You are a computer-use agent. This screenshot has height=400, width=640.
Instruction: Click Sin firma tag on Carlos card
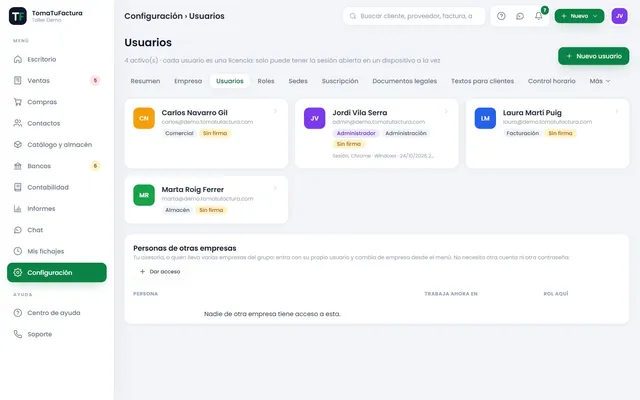click(x=215, y=133)
